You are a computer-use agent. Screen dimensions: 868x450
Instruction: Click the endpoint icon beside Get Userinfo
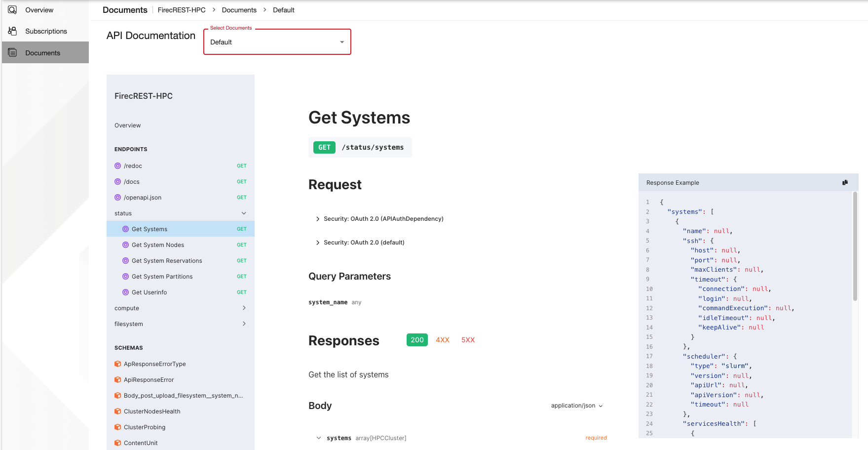coord(125,292)
